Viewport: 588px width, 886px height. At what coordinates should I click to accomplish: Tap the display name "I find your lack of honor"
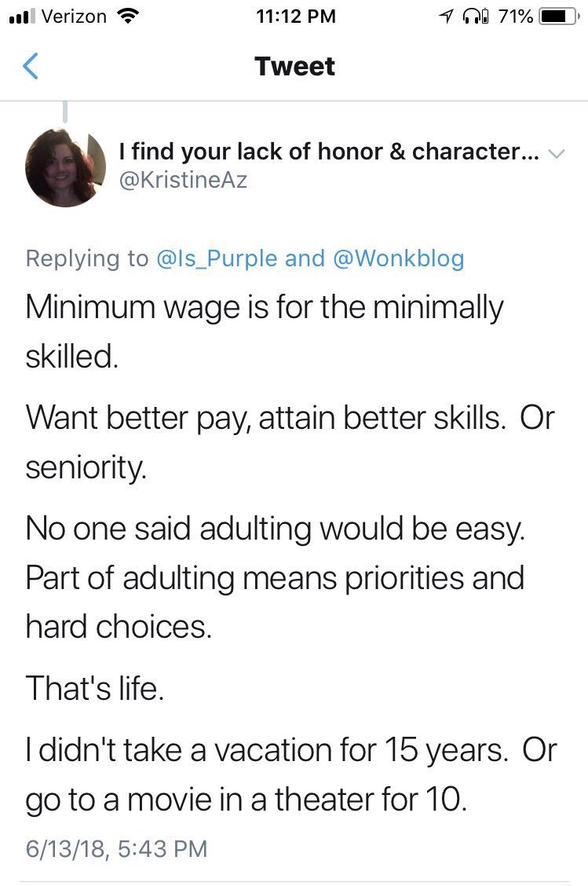328,153
